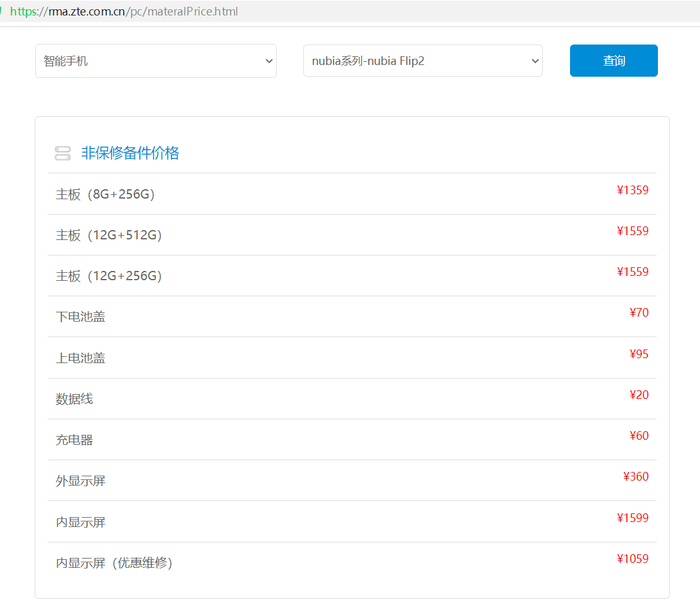
Task: Click the ¥70 price value
Action: coord(639,313)
